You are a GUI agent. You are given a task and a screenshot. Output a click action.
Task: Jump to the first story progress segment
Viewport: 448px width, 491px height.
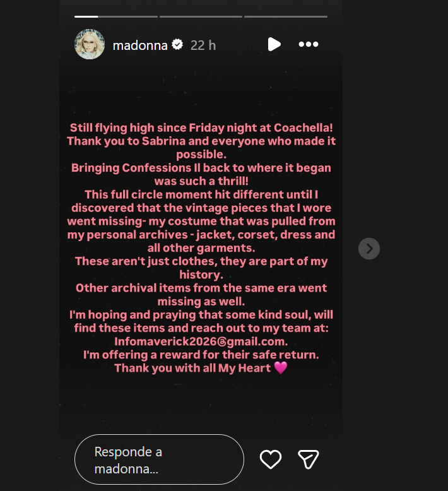tap(116, 16)
